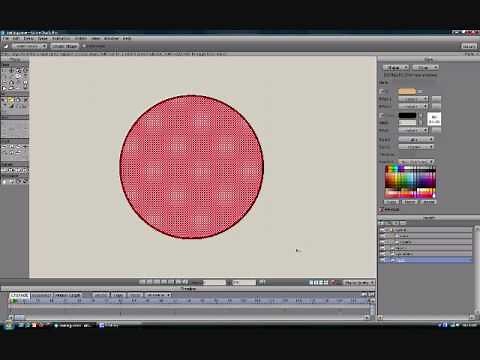This screenshot has width=480, height=360.
Task: Toggle visibility of the highlighted blue layer
Action: [x=382, y=260]
